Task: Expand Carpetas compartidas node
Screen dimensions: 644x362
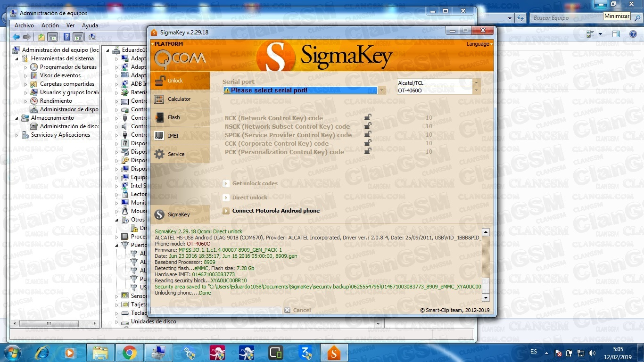Action: point(26,84)
